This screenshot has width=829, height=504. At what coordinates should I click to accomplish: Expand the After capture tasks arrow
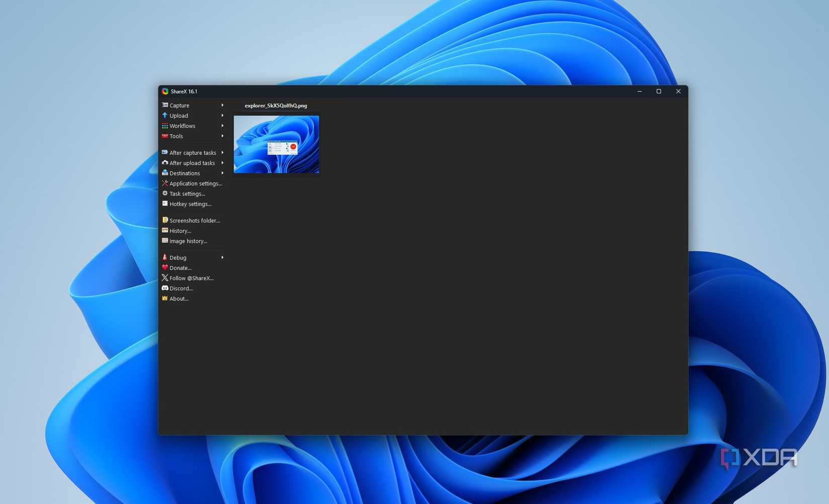click(x=222, y=153)
